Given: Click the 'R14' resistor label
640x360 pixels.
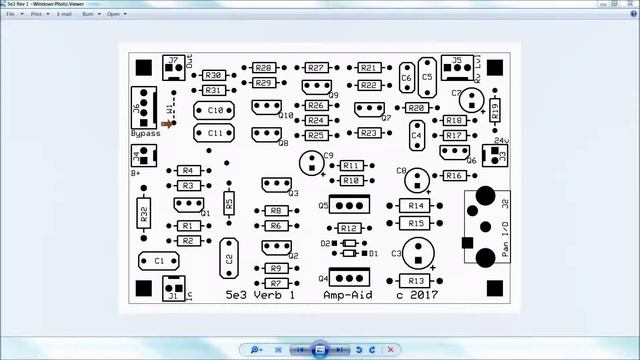Looking at the screenshot, I should tap(416, 206).
